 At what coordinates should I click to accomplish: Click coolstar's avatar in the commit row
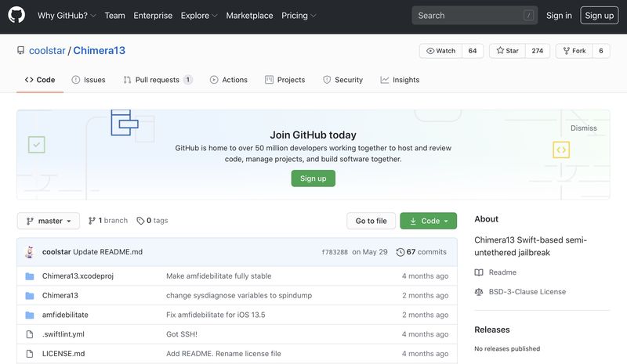(x=30, y=252)
